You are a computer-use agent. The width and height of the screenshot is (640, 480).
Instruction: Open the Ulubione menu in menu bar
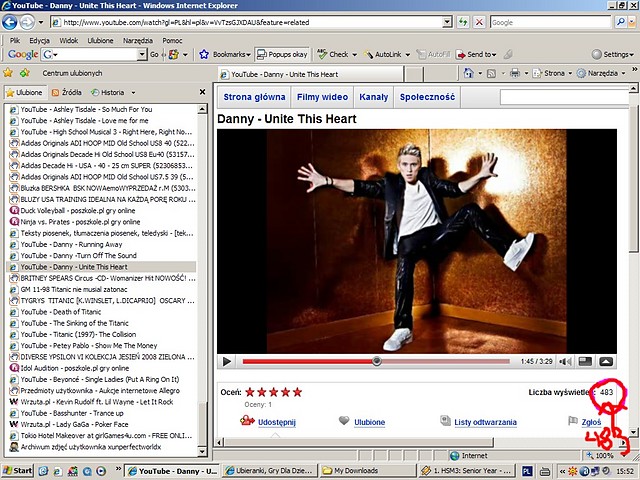(100, 40)
